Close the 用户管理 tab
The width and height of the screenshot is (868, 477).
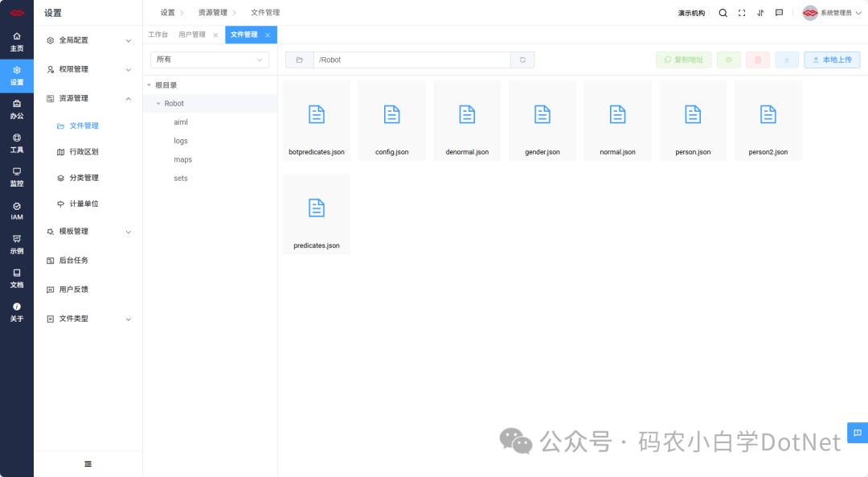(x=215, y=35)
